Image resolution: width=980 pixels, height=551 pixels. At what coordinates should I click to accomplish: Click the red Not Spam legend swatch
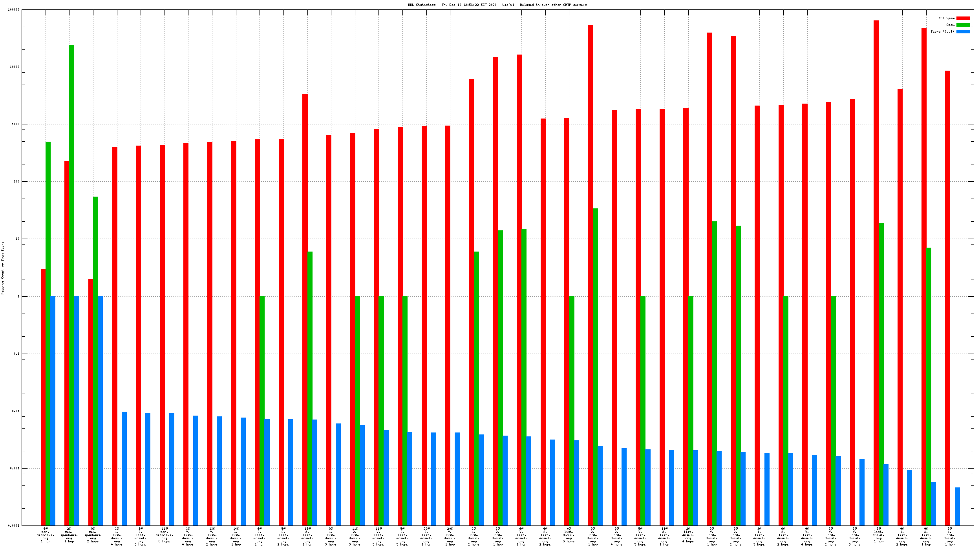(x=963, y=18)
